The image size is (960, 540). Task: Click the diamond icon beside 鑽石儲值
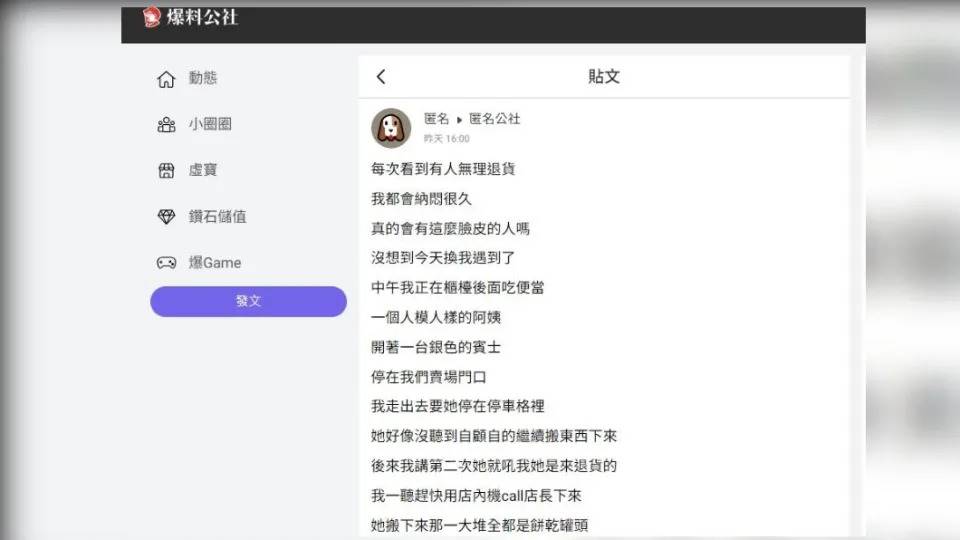click(166, 217)
